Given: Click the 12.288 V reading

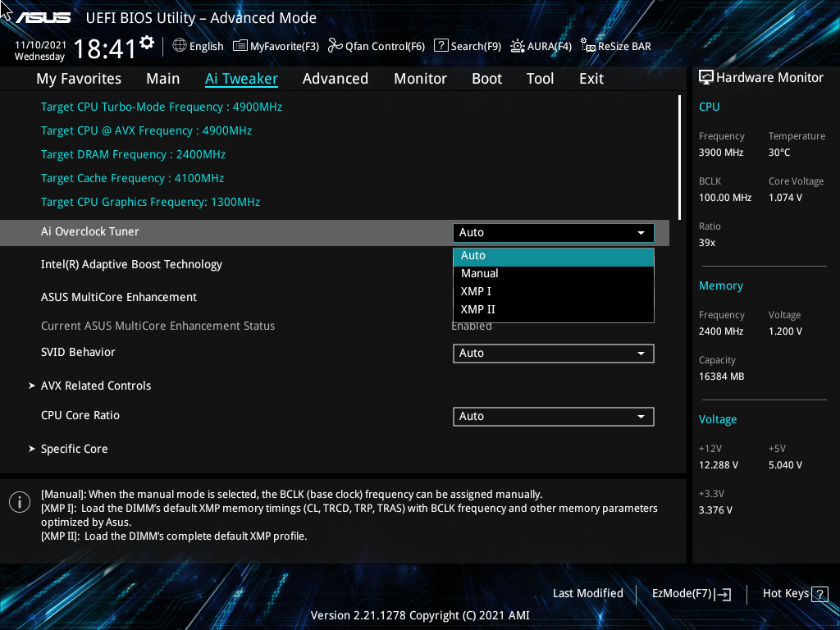Looking at the screenshot, I should [x=719, y=465].
